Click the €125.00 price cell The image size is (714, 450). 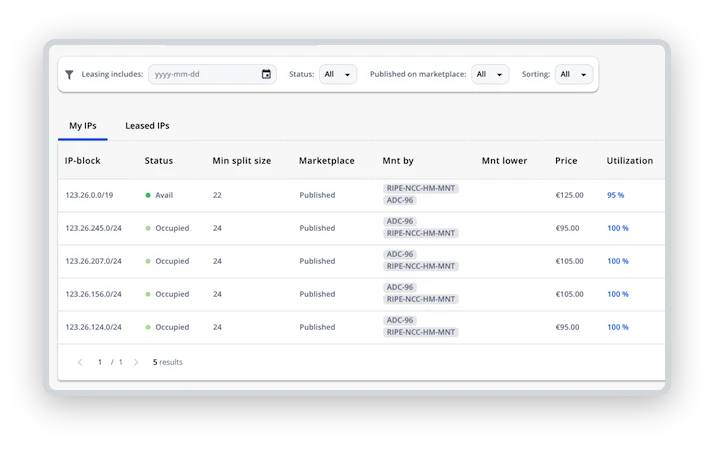[569, 195]
